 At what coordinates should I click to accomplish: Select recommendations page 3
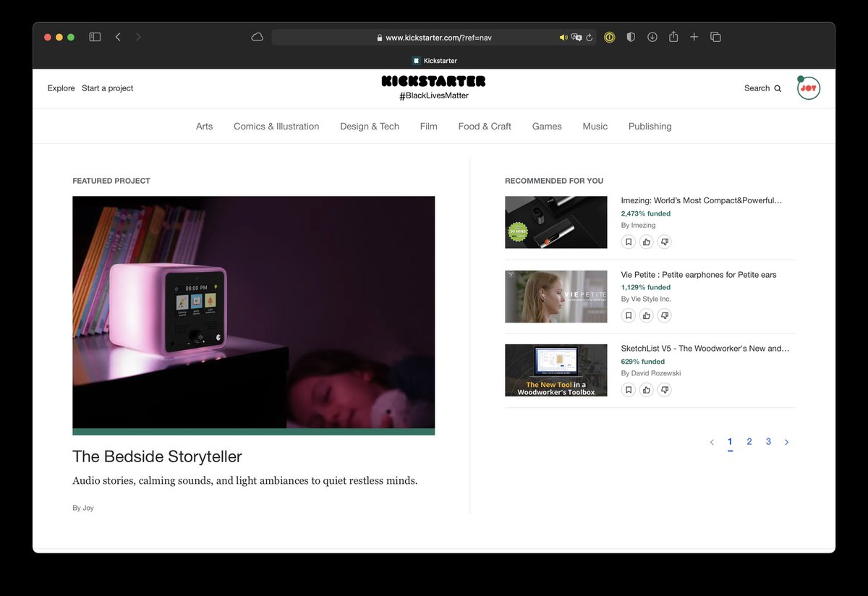pyautogui.click(x=768, y=442)
